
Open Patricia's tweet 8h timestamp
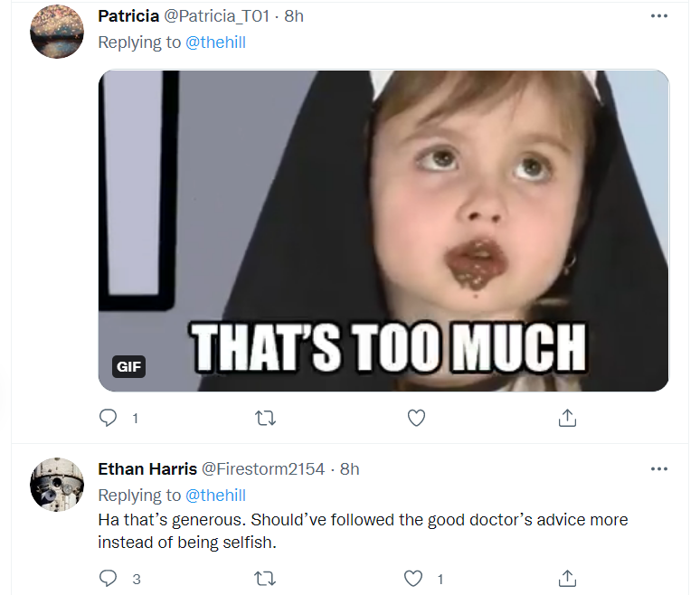294,17
